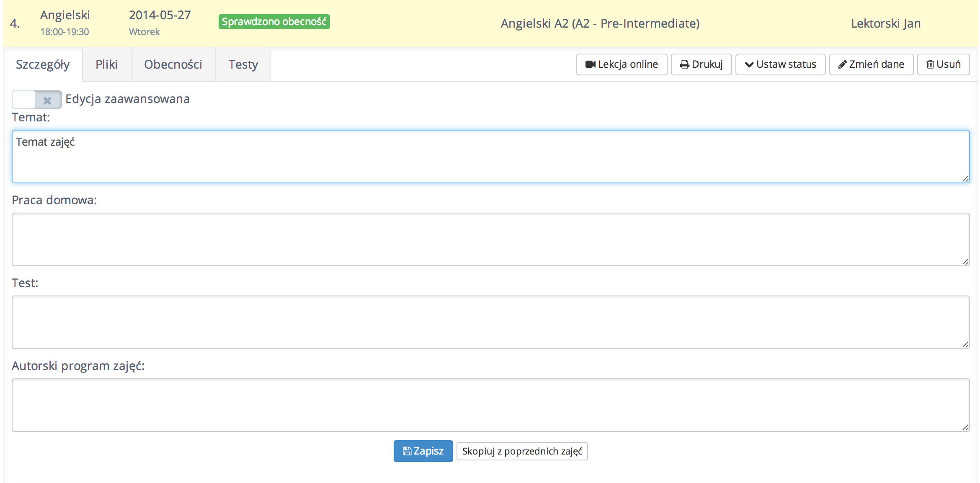Screen dimensions: 980x483
Task: Expand the Ustaw status dropdown
Action: [780, 64]
